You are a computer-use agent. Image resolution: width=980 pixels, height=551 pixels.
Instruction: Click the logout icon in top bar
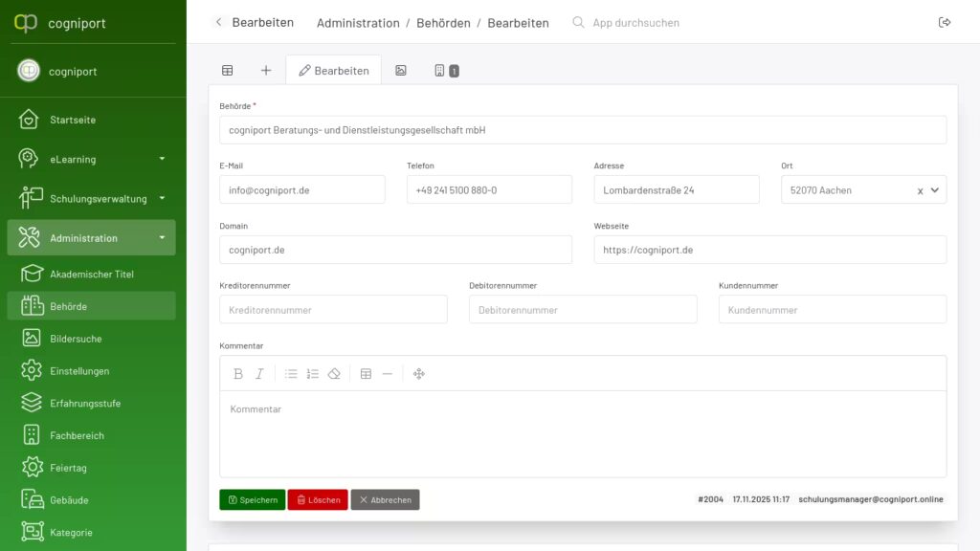pyautogui.click(x=945, y=23)
